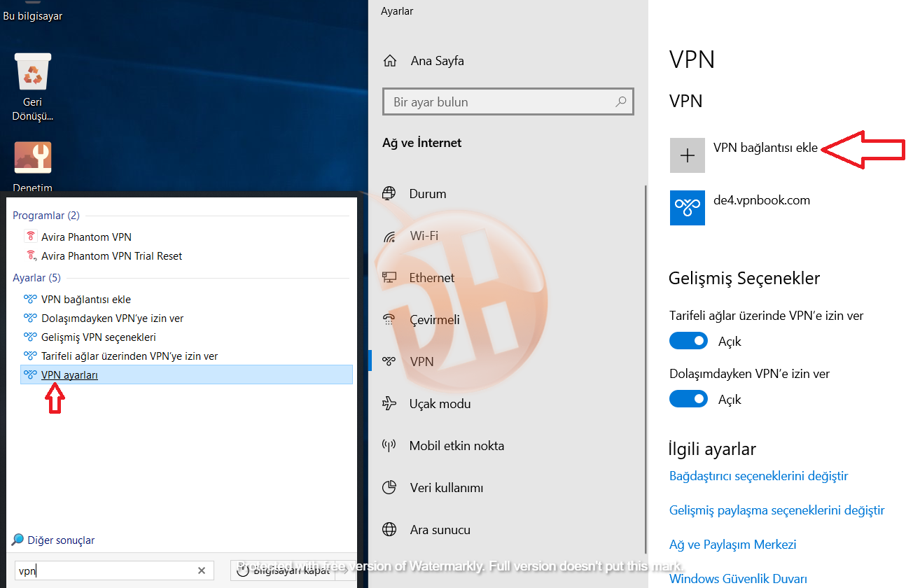This screenshot has height=588, width=920.
Task: Open Gelişmiş VPN seçenekleri result
Action: [x=98, y=337]
